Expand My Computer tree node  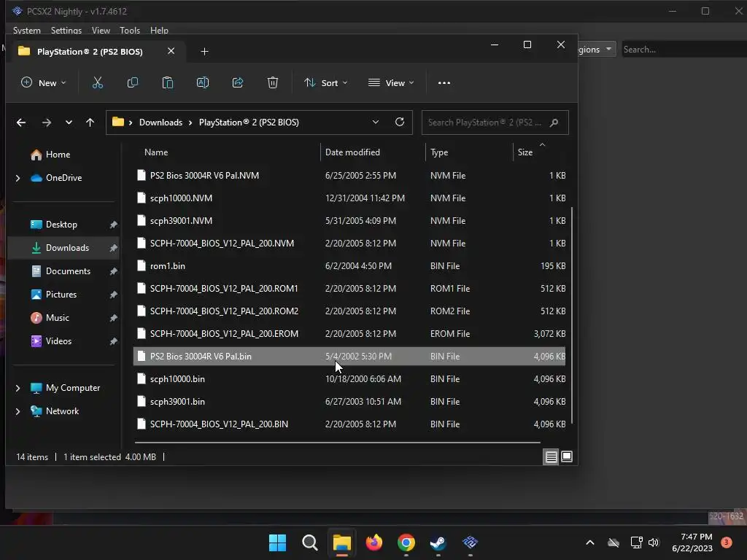18,388
